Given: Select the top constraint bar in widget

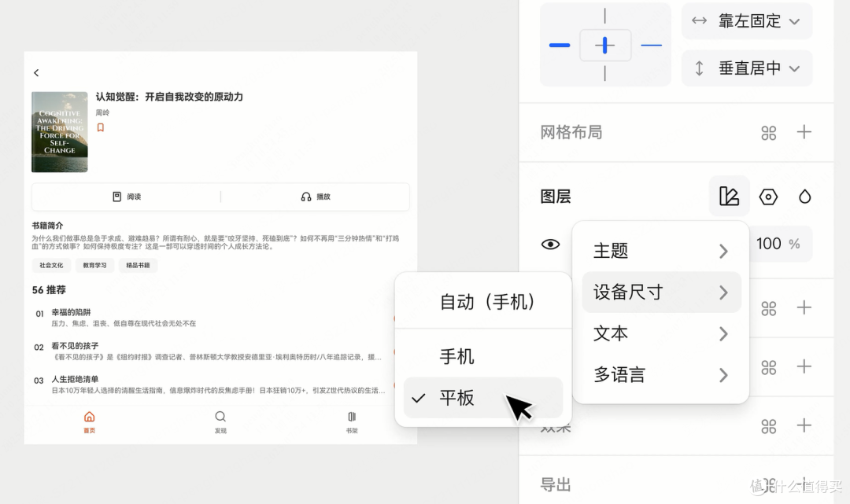Looking at the screenshot, I should (605, 16).
